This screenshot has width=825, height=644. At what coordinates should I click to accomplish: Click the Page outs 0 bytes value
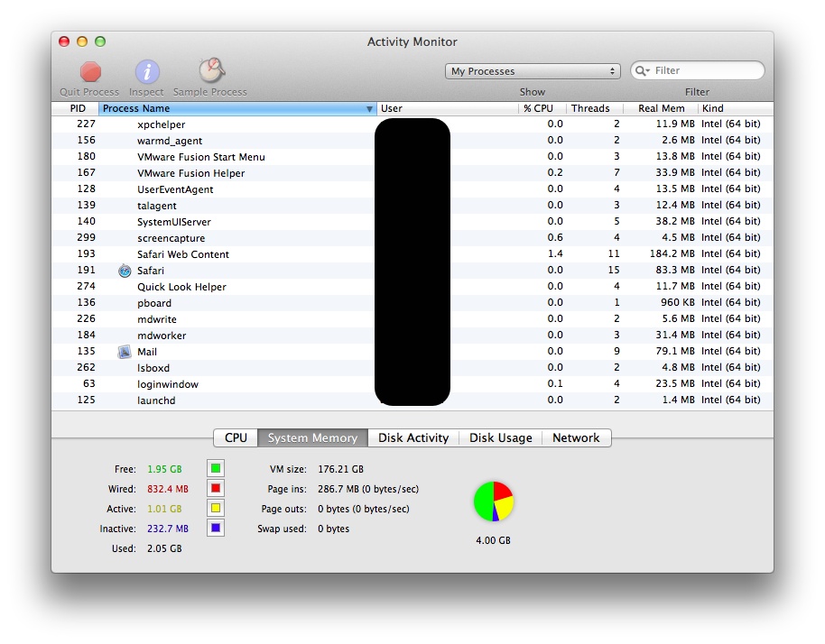[364, 509]
